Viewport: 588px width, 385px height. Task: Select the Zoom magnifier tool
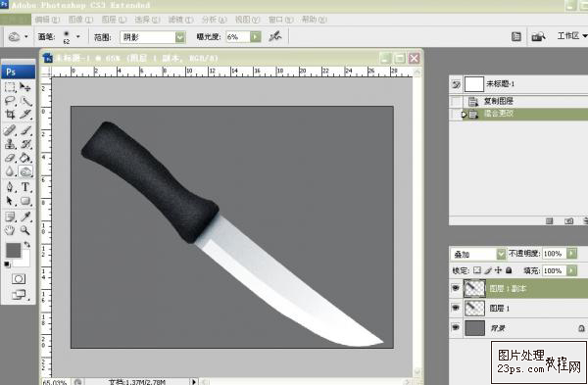(25, 230)
